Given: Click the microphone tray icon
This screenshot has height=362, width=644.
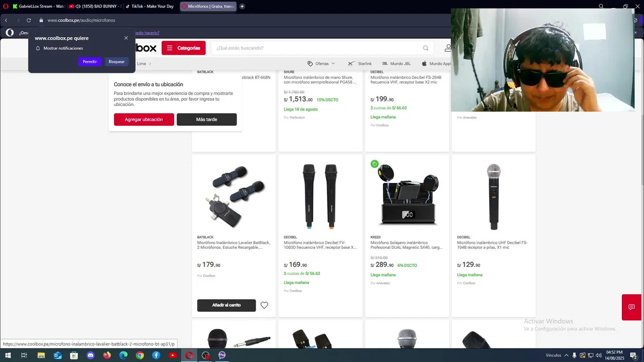Looking at the screenshot, I should 575,355.
